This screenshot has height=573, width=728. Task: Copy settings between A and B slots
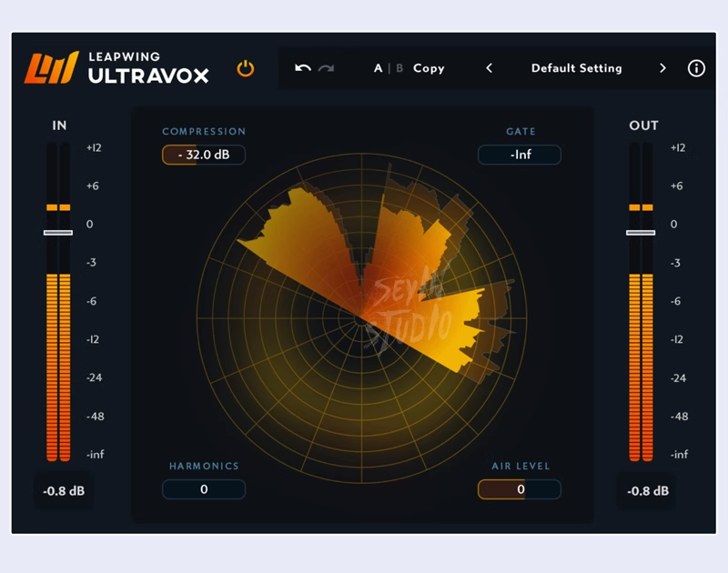coord(428,68)
